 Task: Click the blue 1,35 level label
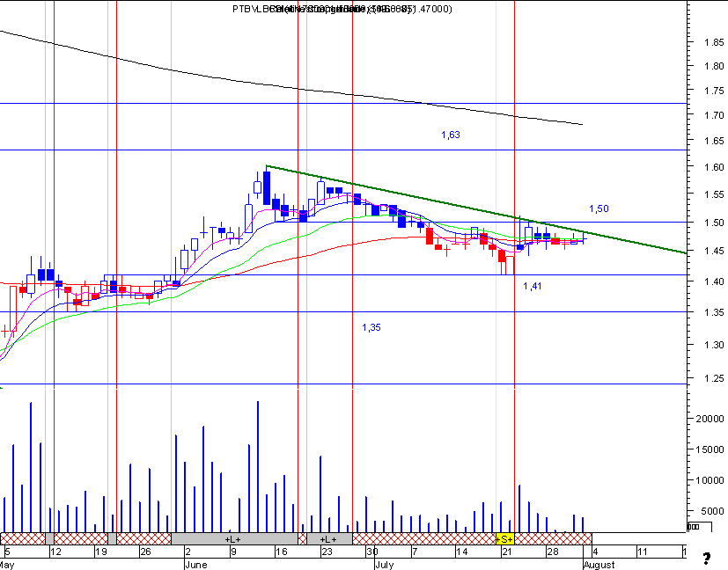[x=371, y=327]
